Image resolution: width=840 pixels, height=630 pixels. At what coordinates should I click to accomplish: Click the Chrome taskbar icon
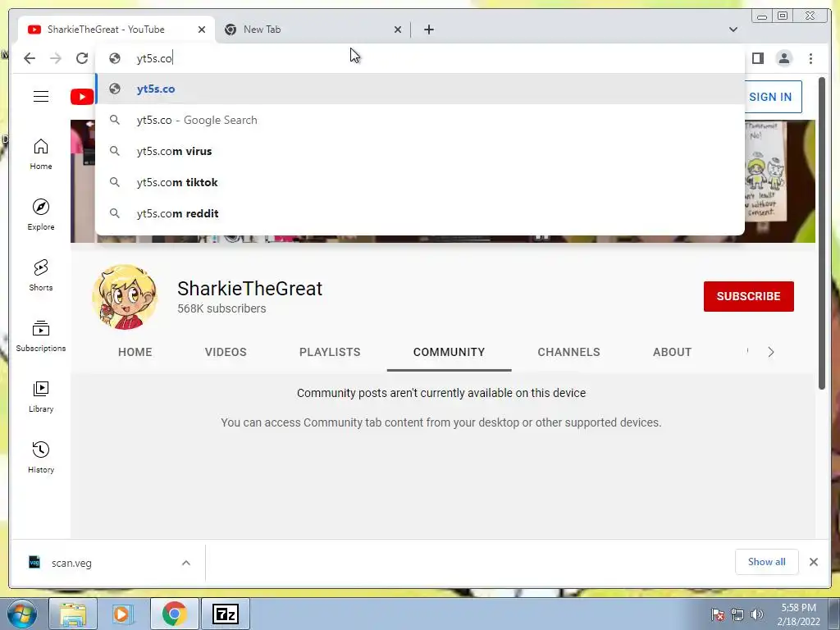tap(174, 614)
